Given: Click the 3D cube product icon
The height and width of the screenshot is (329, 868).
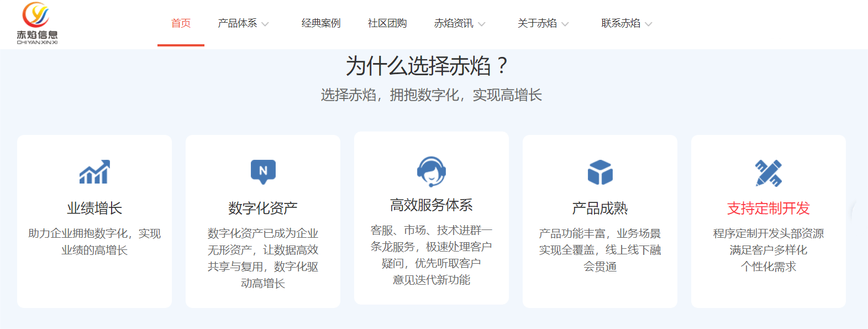Looking at the screenshot, I should [600, 172].
